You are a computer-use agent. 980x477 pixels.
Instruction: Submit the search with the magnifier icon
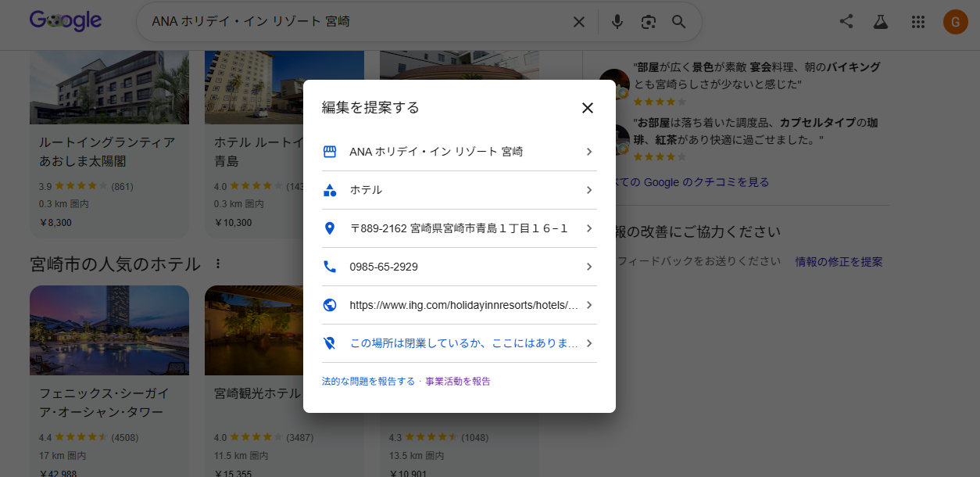[x=678, y=22]
